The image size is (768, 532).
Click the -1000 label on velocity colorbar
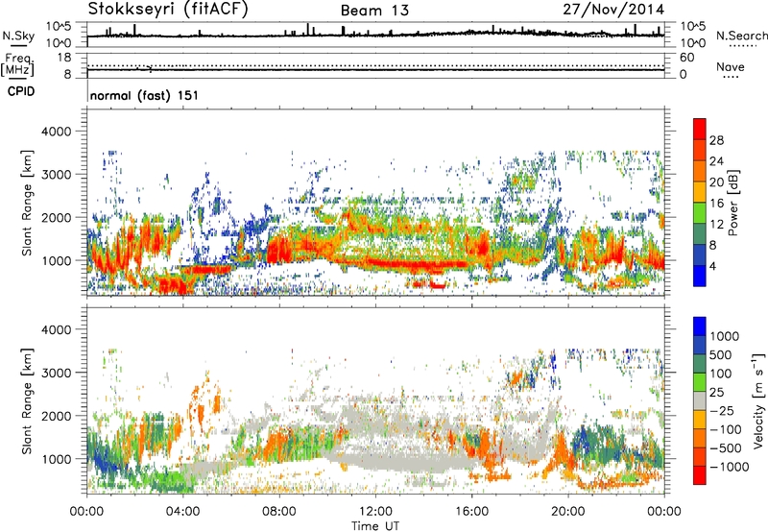pos(730,467)
